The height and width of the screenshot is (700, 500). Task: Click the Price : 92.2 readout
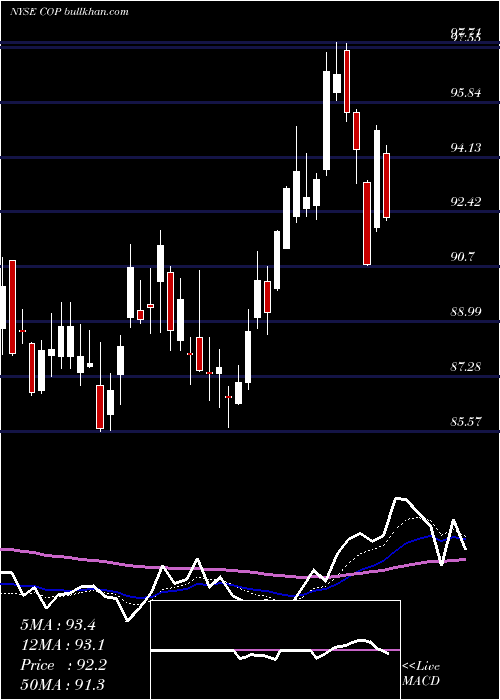pyautogui.click(x=63, y=665)
